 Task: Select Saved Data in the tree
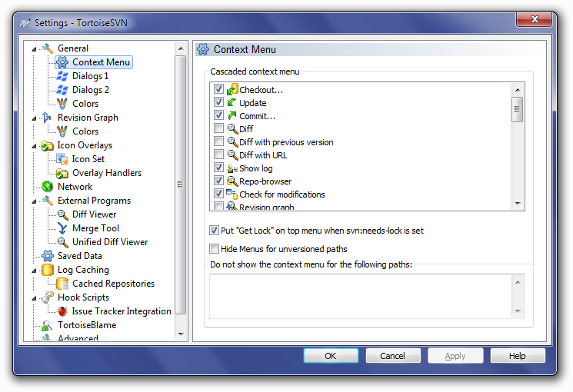click(80, 256)
